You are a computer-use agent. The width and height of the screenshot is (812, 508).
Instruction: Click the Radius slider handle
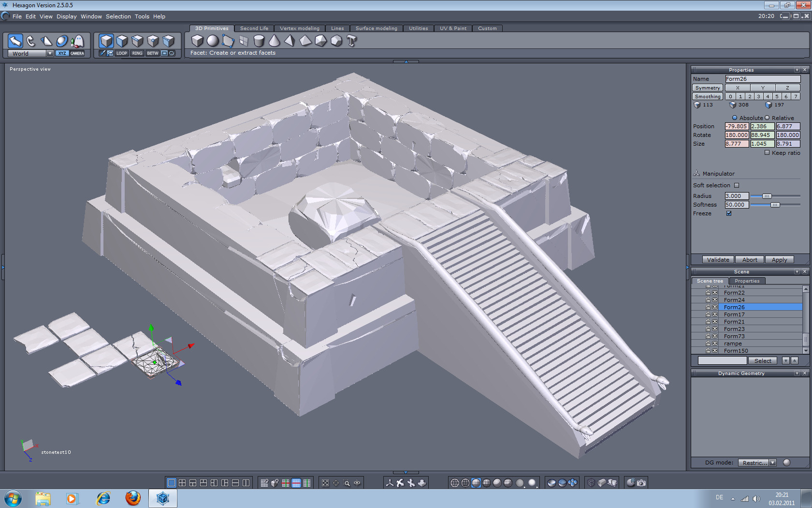point(767,196)
